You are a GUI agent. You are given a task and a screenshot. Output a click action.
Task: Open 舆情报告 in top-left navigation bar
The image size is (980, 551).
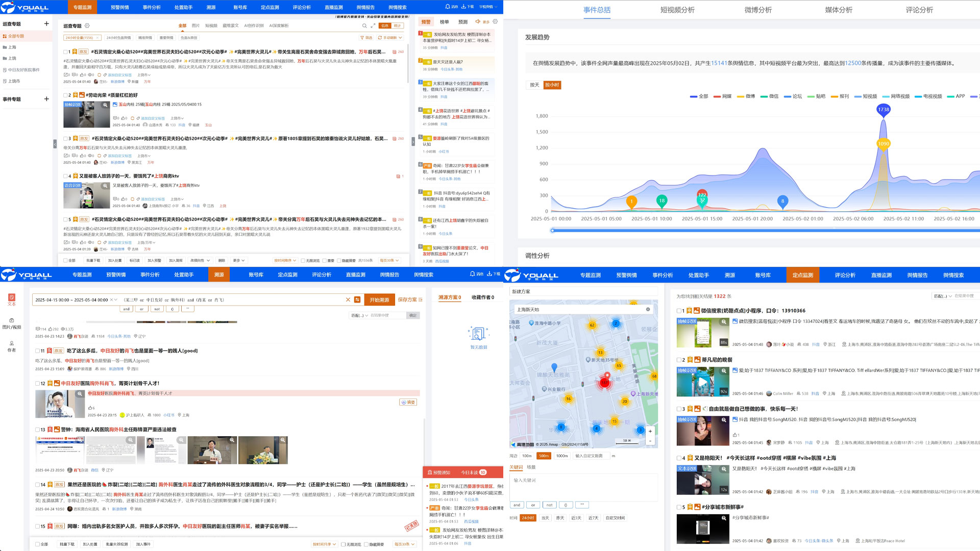tap(365, 8)
